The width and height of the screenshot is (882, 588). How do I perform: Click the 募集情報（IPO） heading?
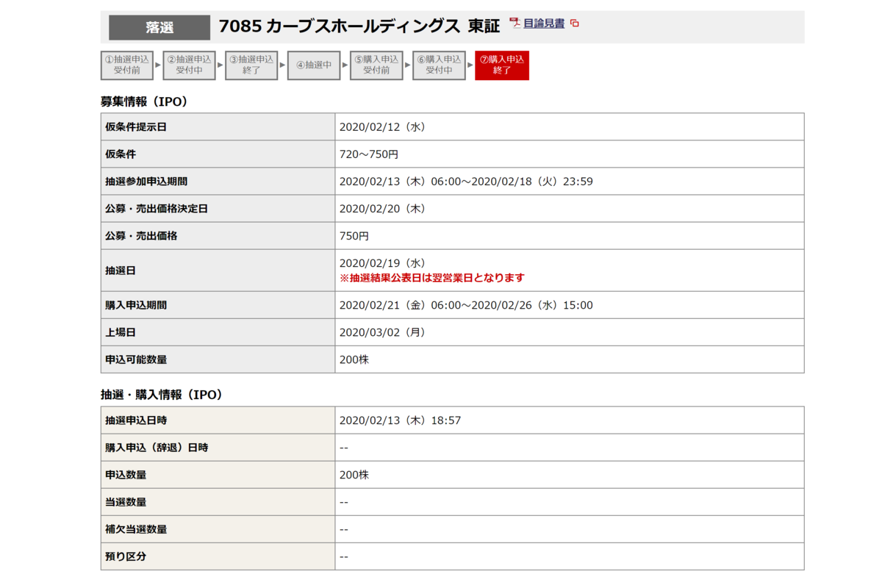[x=145, y=102]
